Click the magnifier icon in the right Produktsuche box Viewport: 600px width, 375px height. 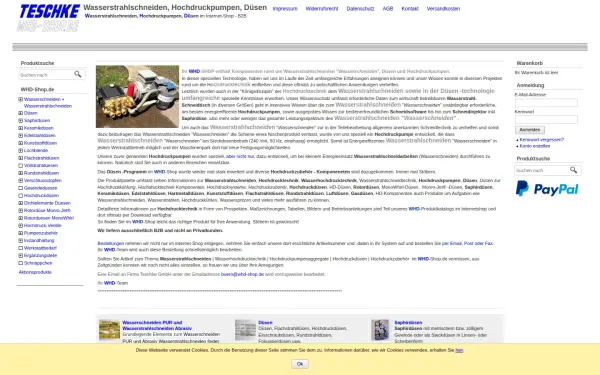573,170
